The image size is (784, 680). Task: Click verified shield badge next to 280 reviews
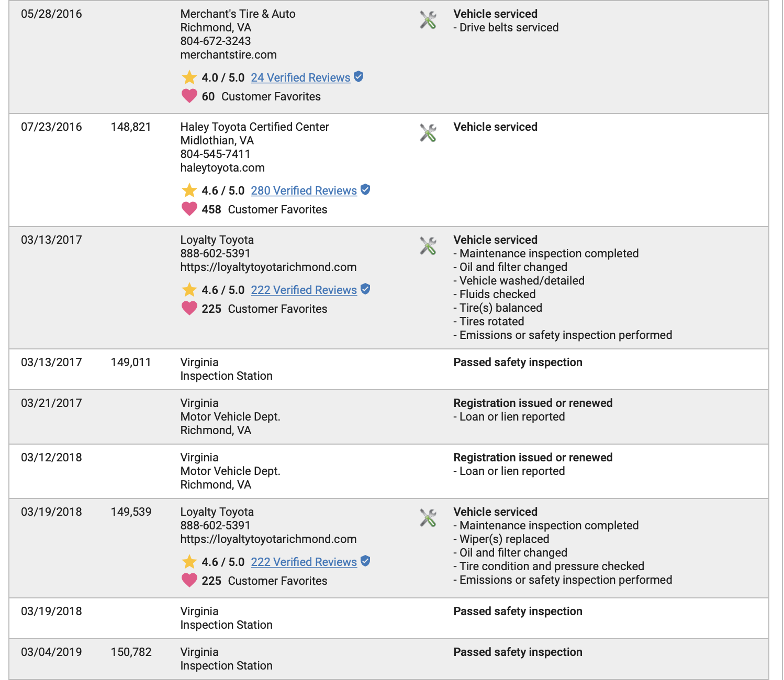click(365, 190)
